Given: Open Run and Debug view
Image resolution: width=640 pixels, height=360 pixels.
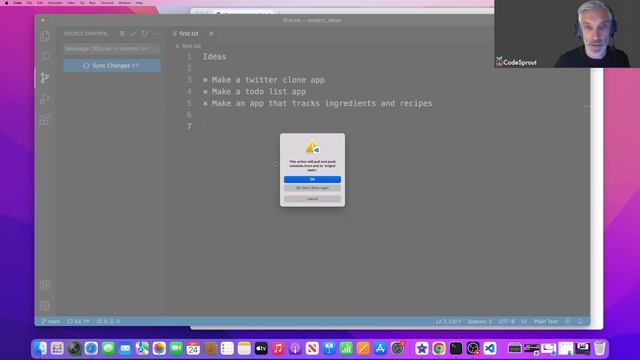Looking at the screenshot, I should tap(45, 99).
